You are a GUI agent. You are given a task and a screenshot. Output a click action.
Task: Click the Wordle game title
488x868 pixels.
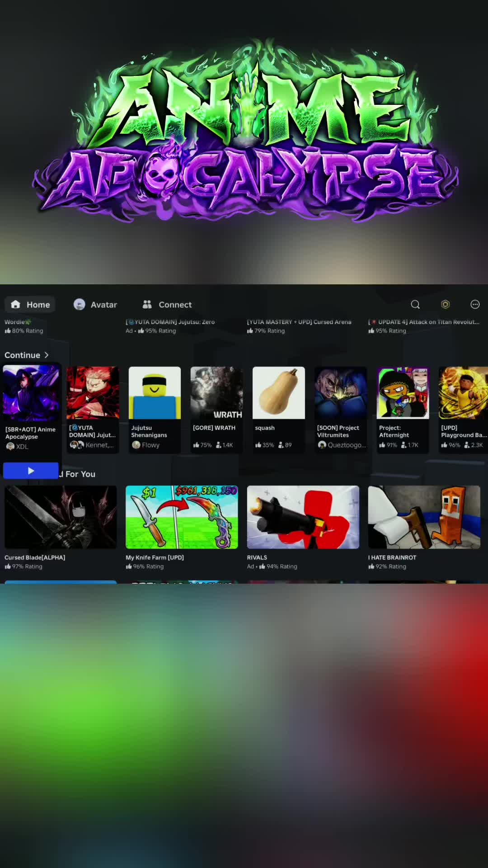click(x=18, y=322)
